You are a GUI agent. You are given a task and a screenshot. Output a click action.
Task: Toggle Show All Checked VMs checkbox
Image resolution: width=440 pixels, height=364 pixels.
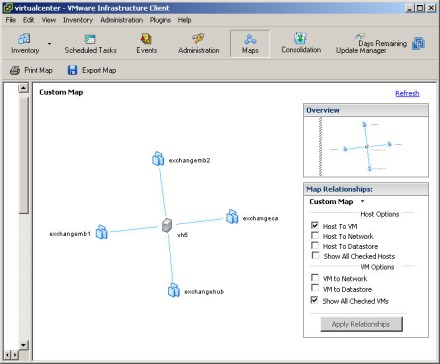[x=314, y=300]
